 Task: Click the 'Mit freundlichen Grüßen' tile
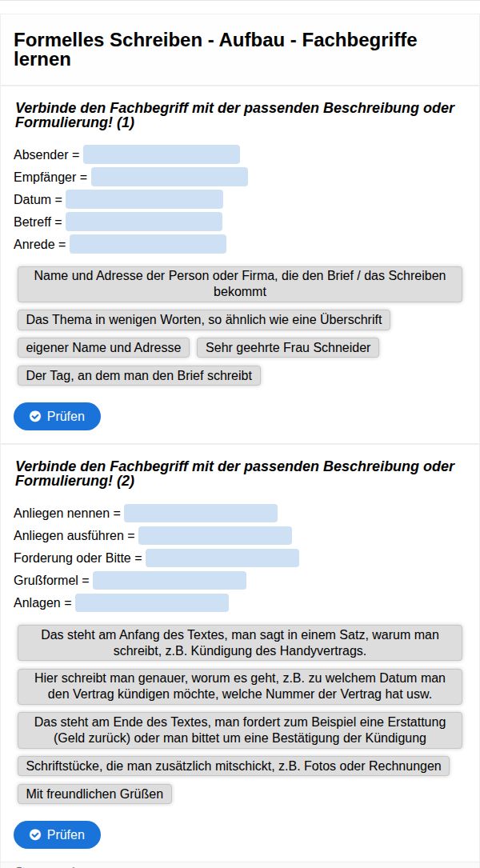(94, 794)
